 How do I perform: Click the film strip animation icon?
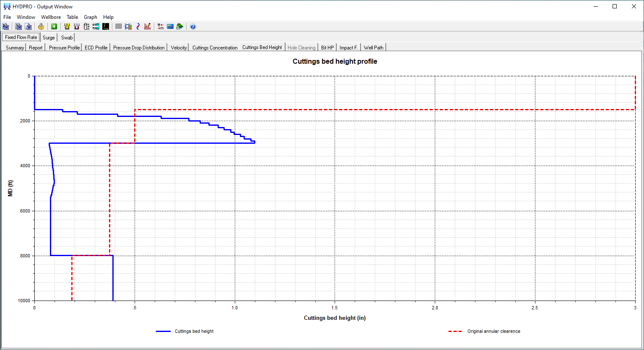(128, 26)
